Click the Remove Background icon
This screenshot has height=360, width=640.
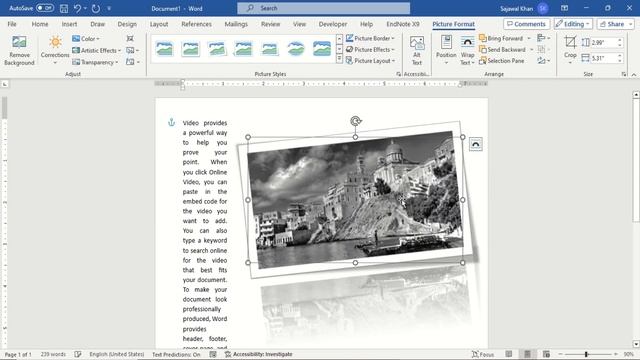click(19, 42)
